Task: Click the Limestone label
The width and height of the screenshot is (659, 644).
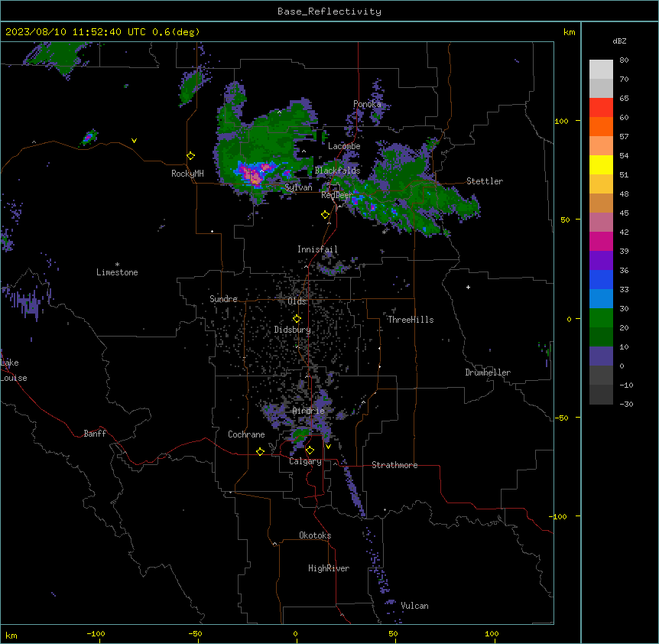Action: pos(117,272)
